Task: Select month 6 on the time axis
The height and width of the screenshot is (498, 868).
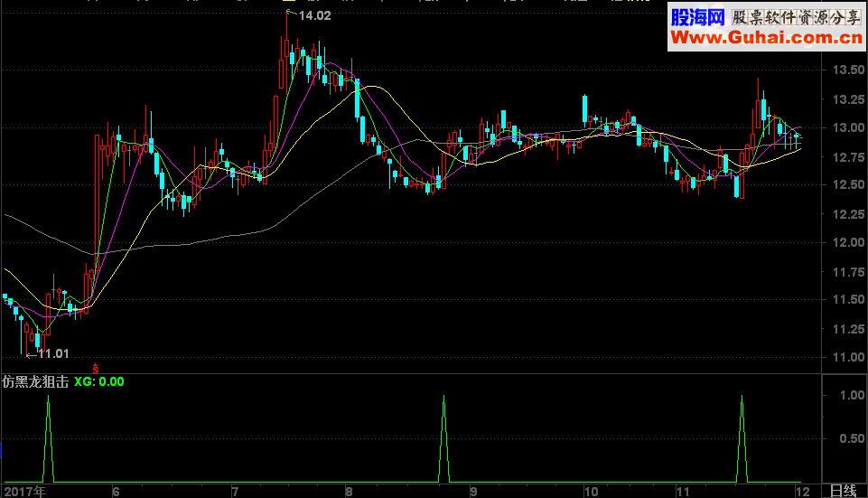Action: (x=116, y=492)
